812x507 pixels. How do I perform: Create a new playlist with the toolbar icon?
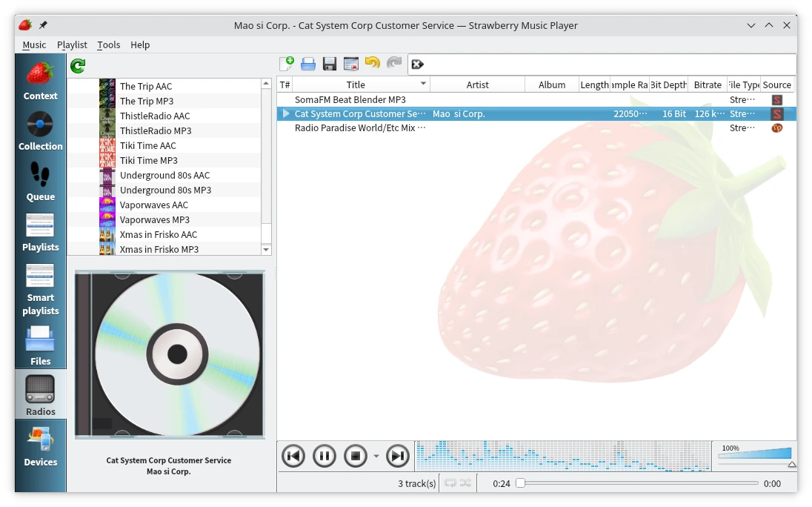[287, 64]
